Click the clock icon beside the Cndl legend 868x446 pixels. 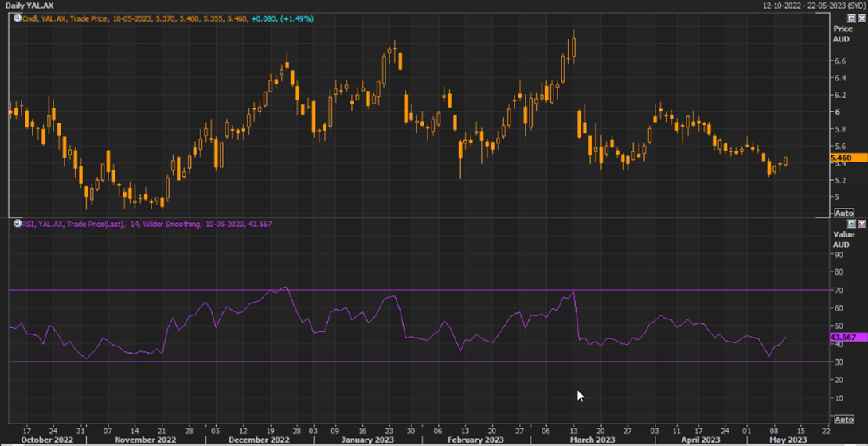18,18
